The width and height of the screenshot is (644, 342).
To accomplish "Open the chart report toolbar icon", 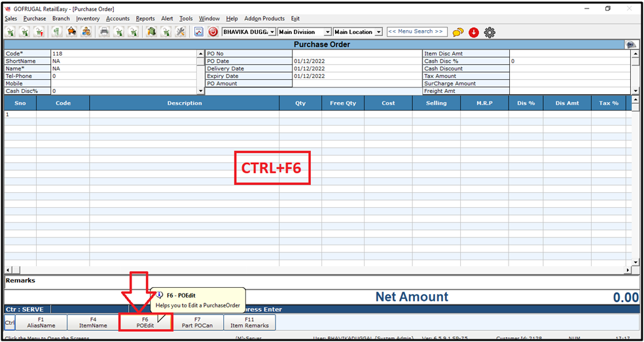I will pos(199,31).
